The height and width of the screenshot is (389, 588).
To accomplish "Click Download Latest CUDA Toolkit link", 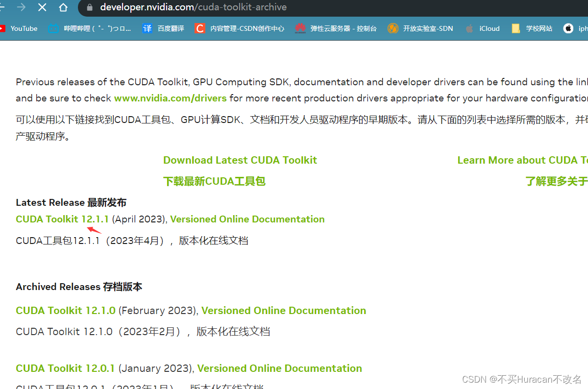I will pos(240,160).
